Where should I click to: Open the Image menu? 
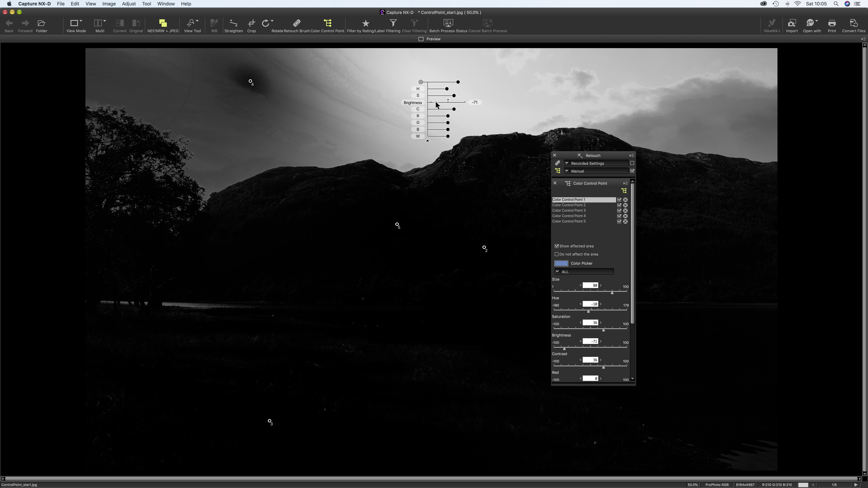pyautogui.click(x=109, y=4)
